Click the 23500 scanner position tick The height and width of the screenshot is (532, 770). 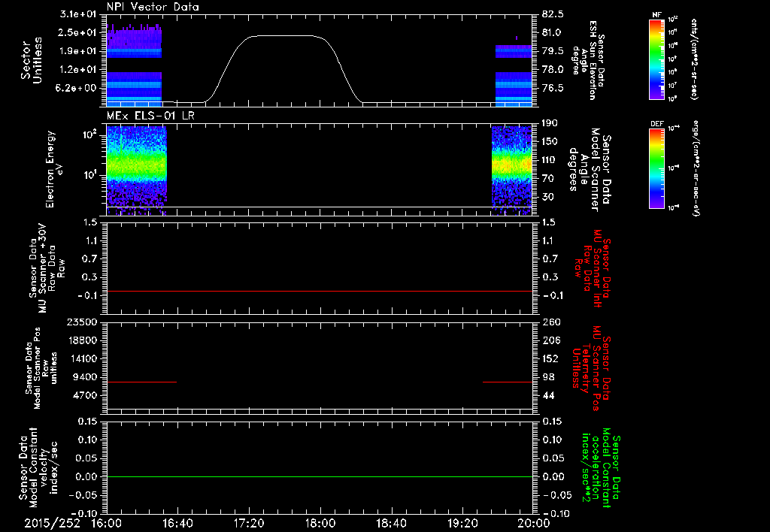click(x=82, y=322)
